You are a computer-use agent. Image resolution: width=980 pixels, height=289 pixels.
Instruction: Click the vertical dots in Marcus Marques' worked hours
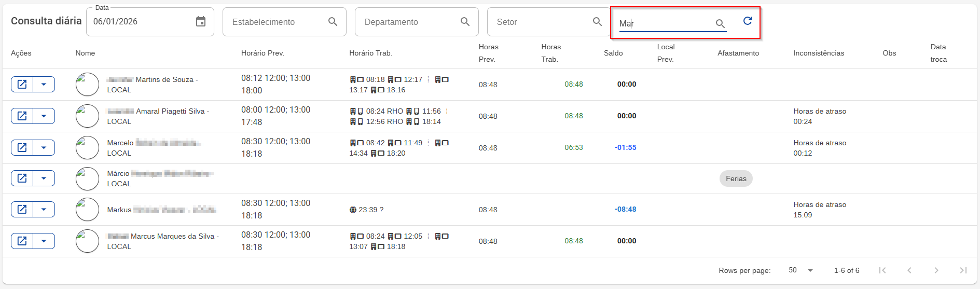click(x=429, y=236)
